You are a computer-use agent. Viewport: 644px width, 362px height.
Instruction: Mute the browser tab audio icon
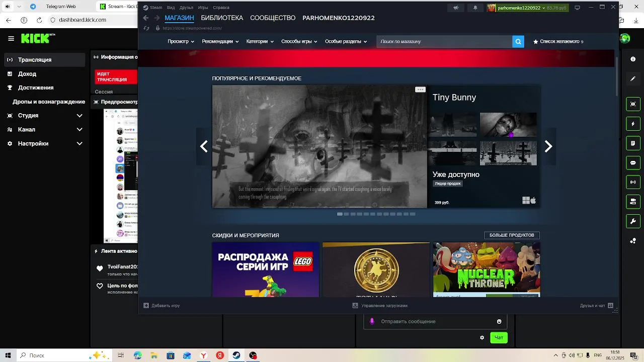[x=7, y=7]
